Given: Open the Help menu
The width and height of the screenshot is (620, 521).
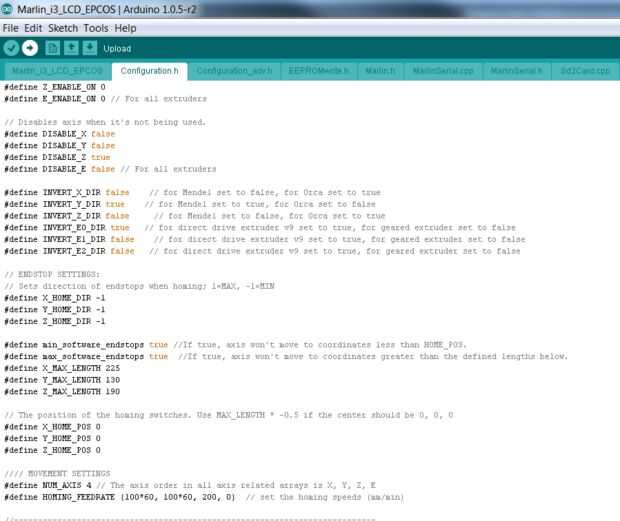Looking at the screenshot, I should tap(125, 28).
